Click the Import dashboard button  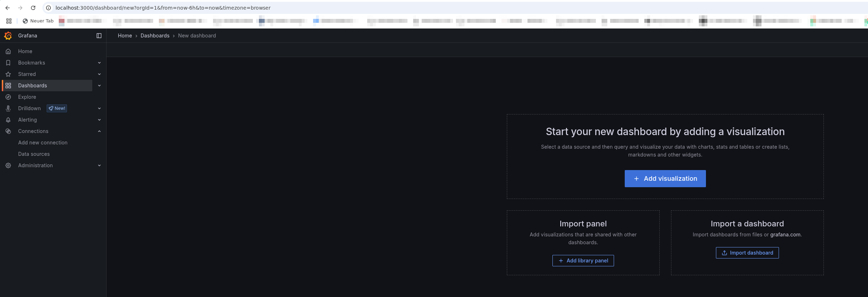[x=747, y=253]
